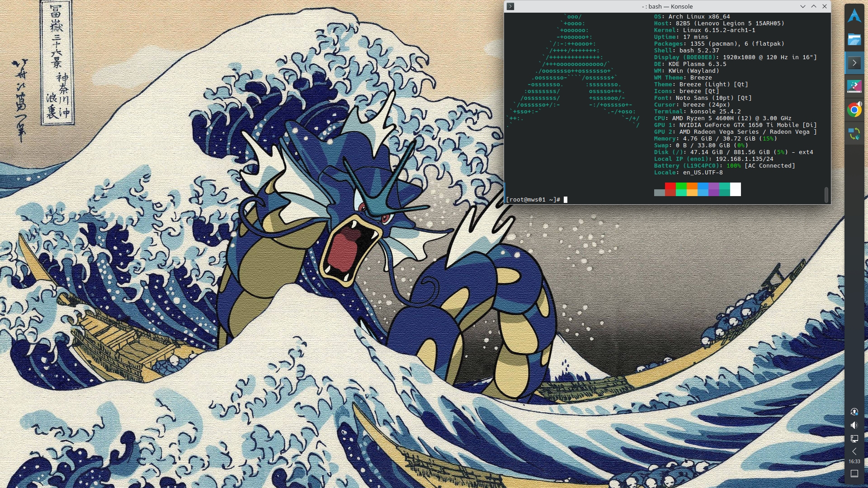Click the 'GPU 1: NVIDIA GeForce GTX 1650' line
The image size is (868, 488).
coord(735,125)
